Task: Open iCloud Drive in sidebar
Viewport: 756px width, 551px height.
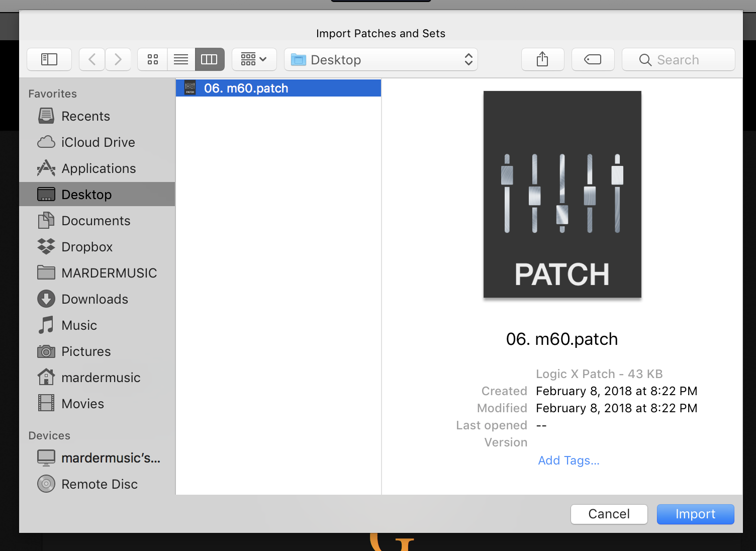Action: click(98, 142)
